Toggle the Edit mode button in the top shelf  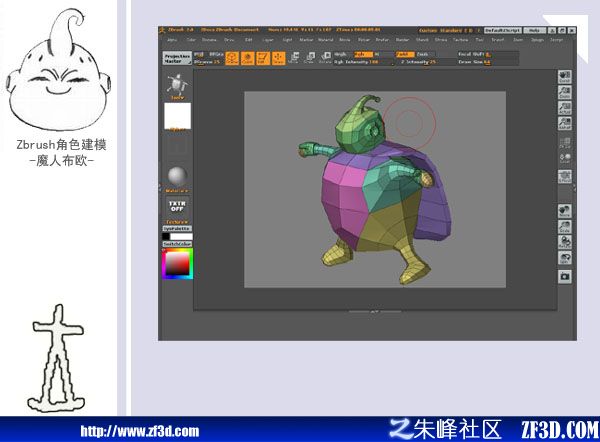263,59
